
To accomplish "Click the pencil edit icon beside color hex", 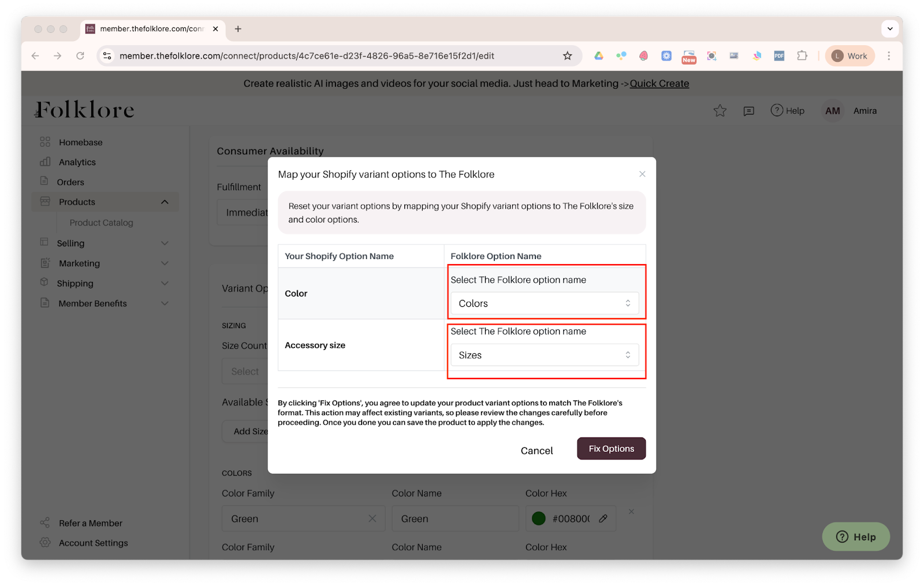I will pyautogui.click(x=603, y=518).
